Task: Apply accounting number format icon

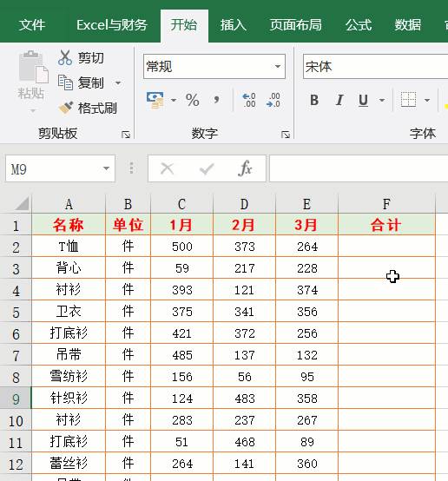Action: coord(155,101)
